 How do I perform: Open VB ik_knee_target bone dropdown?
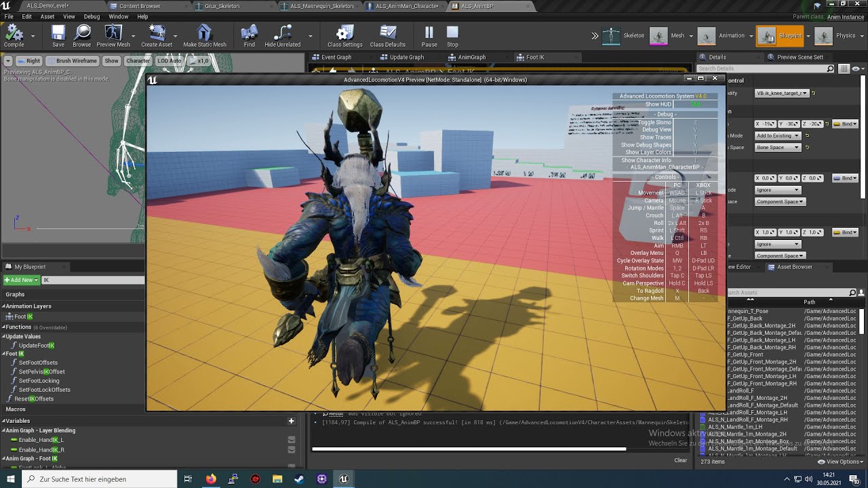[x=782, y=93]
